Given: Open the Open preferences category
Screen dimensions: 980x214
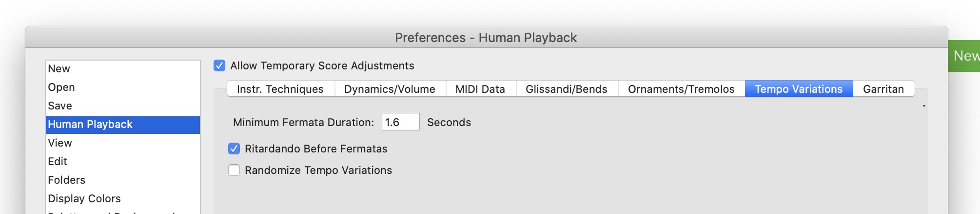Looking at the screenshot, I should (x=61, y=87).
